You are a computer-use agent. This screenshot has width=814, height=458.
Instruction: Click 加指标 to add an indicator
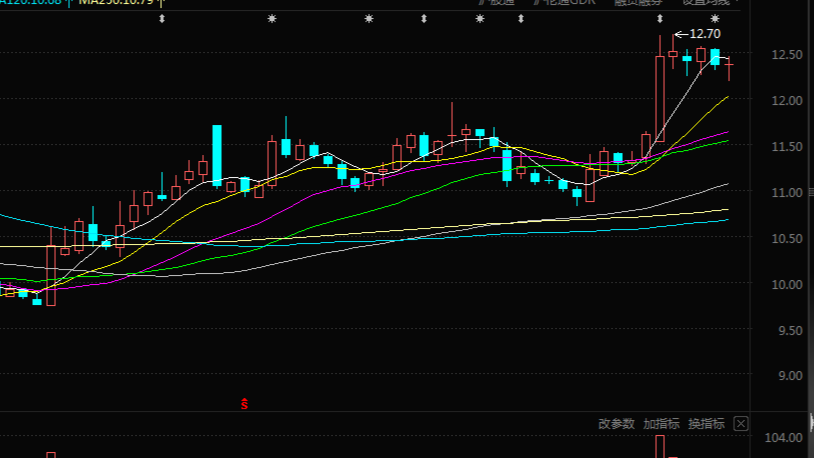[661, 424]
